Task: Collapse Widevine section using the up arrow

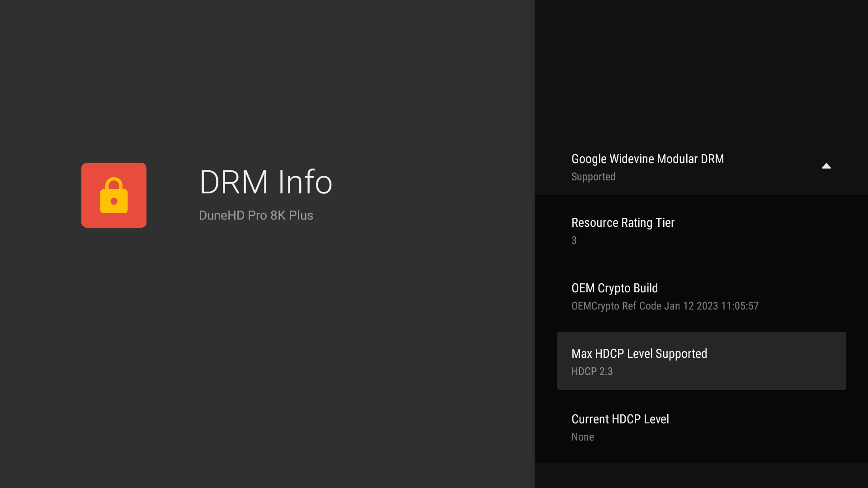Action: (826, 166)
